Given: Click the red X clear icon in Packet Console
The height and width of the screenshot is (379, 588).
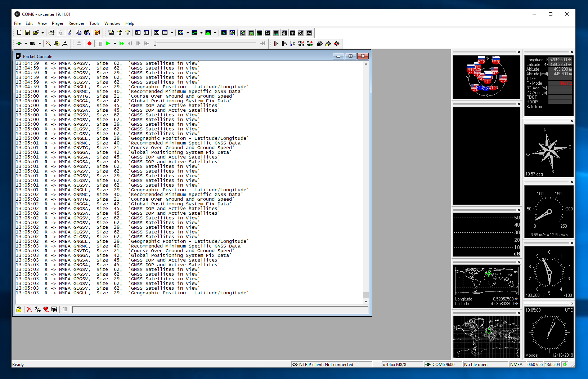Looking at the screenshot, I should pyautogui.click(x=29, y=309).
